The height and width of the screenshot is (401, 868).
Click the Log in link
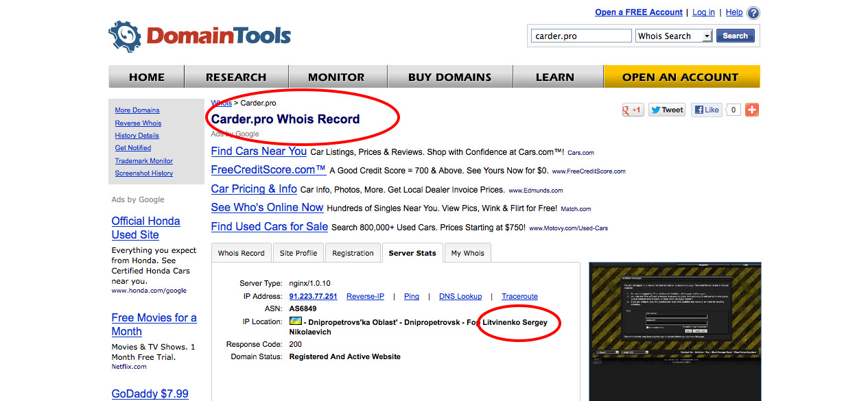[703, 12]
